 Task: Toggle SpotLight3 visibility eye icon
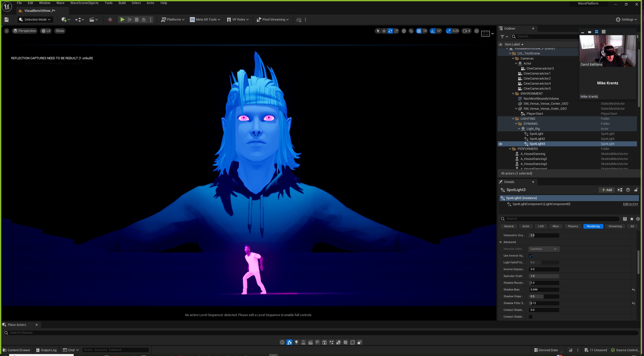pyautogui.click(x=500, y=144)
